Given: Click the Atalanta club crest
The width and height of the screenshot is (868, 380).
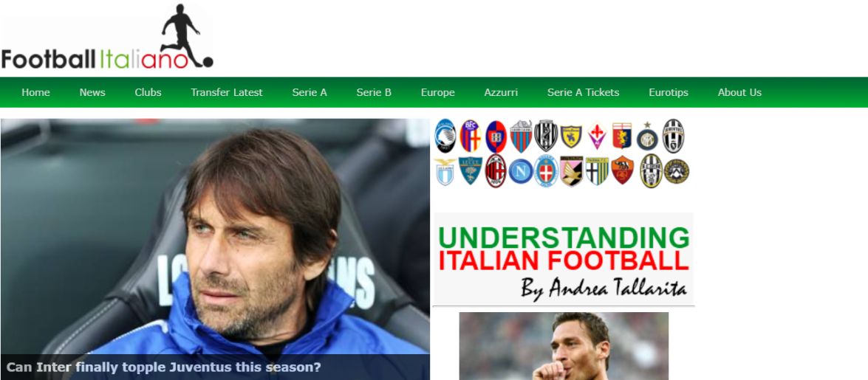Looking at the screenshot, I should tap(445, 136).
